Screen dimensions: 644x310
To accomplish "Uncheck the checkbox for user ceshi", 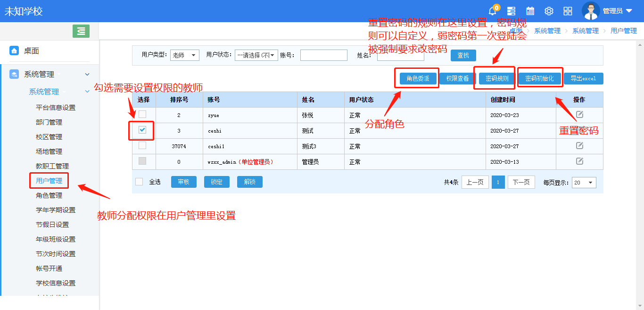I will 142,130.
